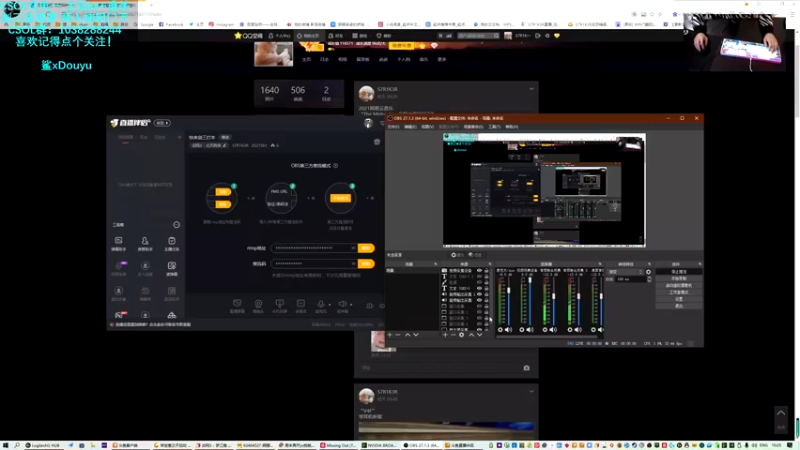This screenshot has height=450, width=800.
Task: Open OBS 工具 (Tools) menu
Action: tap(494, 127)
